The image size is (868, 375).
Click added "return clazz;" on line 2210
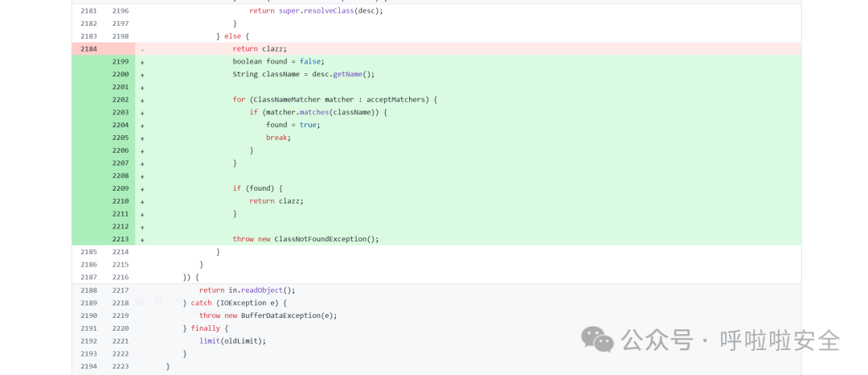coord(276,201)
